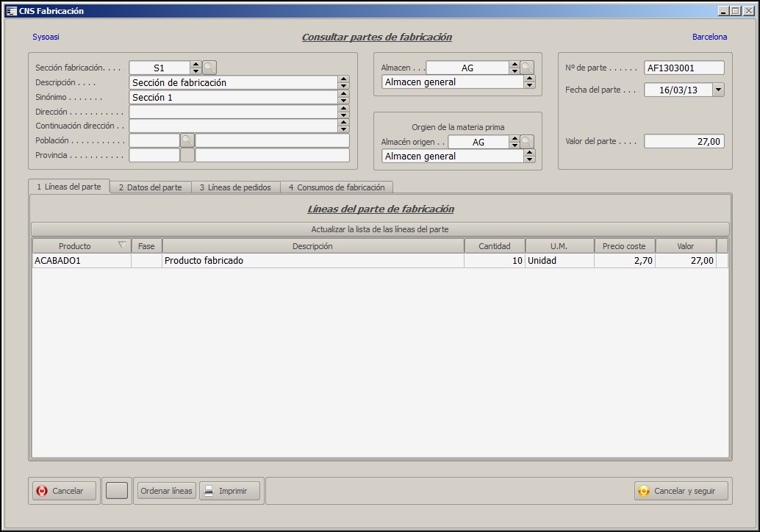Click the Descripción field Sección de fabricación
The height and width of the screenshot is (532, 760).
(x=234, y=82)
